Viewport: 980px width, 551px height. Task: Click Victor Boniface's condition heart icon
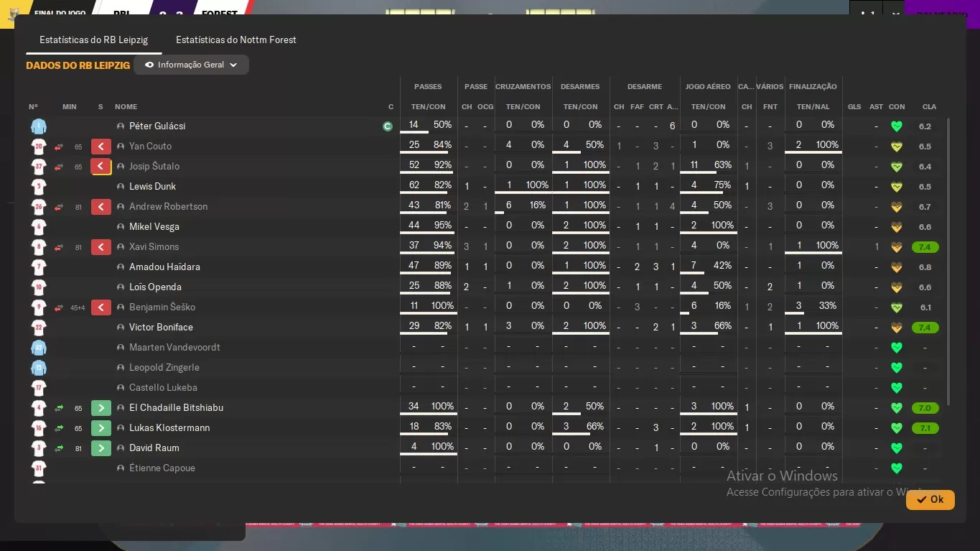(896, 328)
